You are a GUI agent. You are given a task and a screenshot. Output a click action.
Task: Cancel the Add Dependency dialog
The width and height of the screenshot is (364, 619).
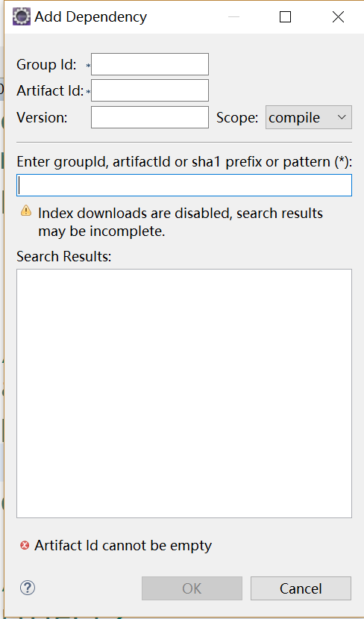point(301,588)
